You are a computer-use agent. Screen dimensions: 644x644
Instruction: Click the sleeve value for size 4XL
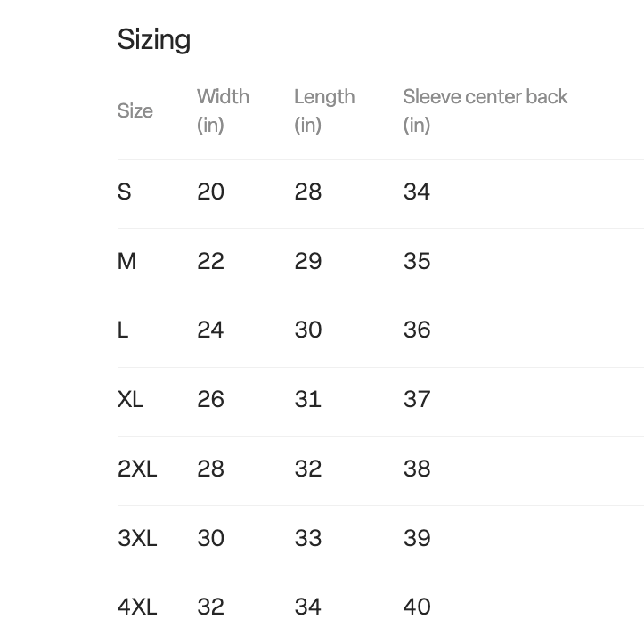(x=417, y=607)
